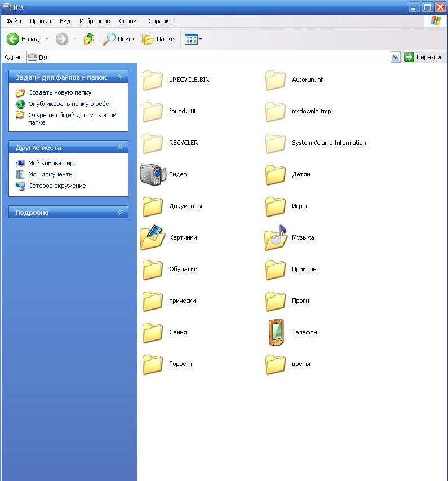Select the прически folder icon

152,302
